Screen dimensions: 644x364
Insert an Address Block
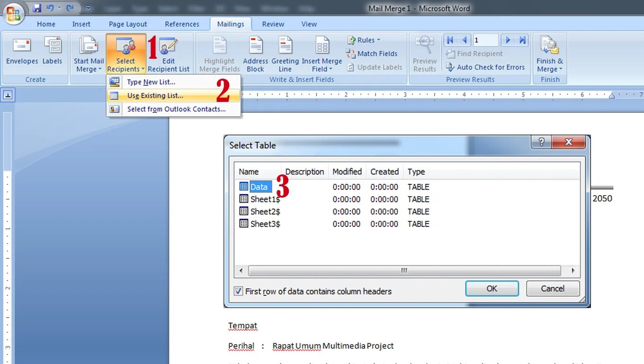256,54
